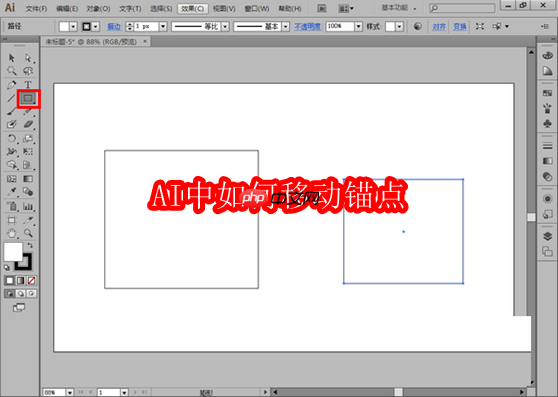This screenshot has width=558, height=397.
Task: Select the Pencil tool
Action: point(28,112)
